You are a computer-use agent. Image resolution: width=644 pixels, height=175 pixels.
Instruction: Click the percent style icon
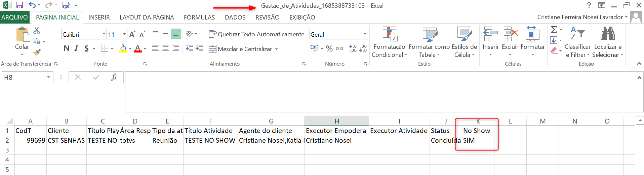(x=329, y=49)
